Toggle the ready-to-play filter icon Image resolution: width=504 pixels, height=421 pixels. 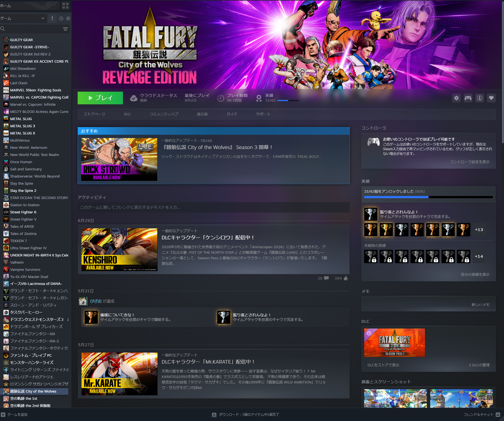(68, 18)
